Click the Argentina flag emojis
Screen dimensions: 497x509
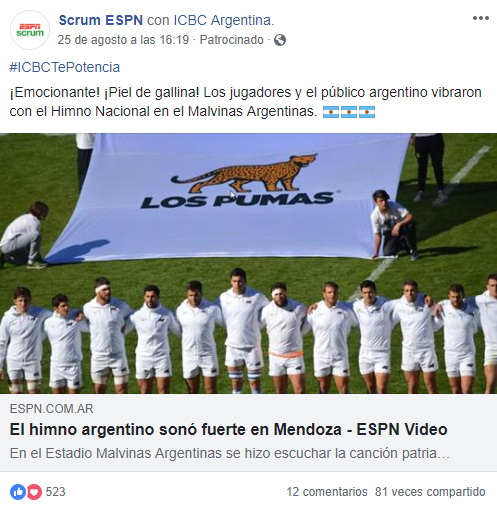(349, 112)
